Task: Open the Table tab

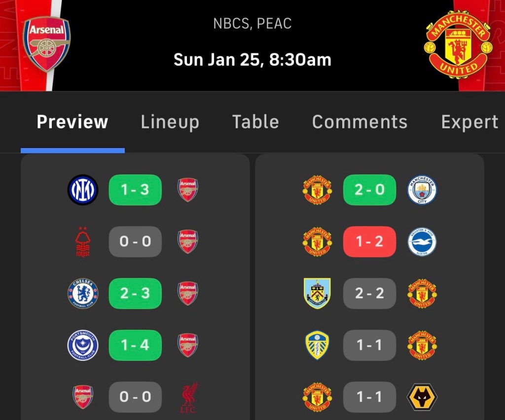Action: click(x=255, y=122)
